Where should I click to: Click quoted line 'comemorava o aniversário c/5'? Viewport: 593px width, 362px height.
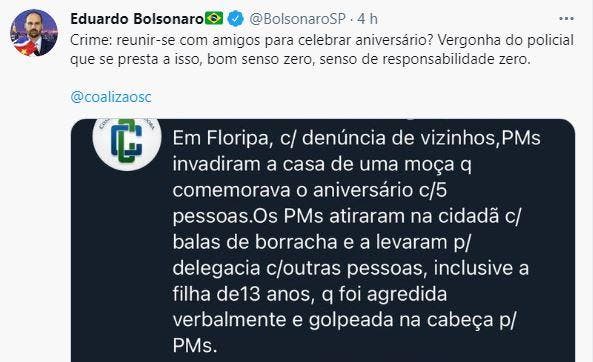click(x=310, y=190)
